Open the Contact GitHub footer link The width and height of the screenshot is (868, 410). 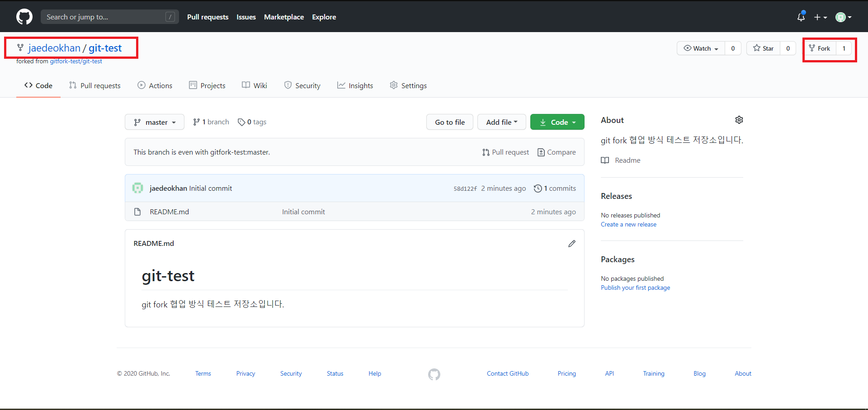(508, 373)
